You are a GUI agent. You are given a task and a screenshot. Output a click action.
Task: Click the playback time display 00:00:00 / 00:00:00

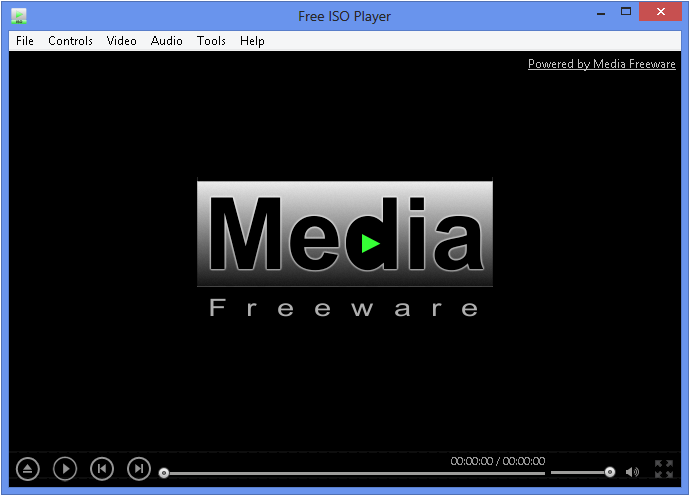pos(497,461)
